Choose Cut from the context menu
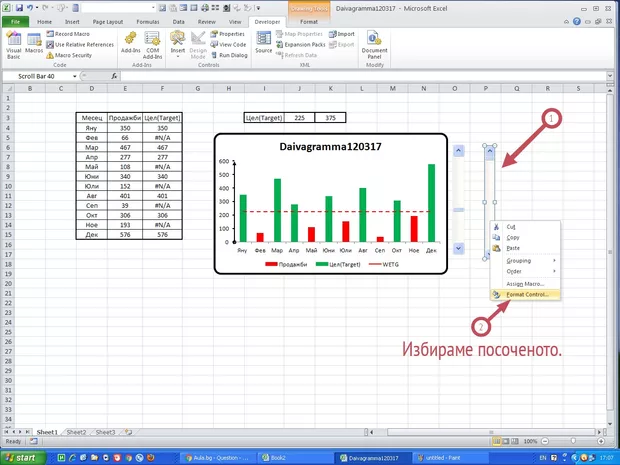Viewport: 620px width, 465px height. point(525,227)
